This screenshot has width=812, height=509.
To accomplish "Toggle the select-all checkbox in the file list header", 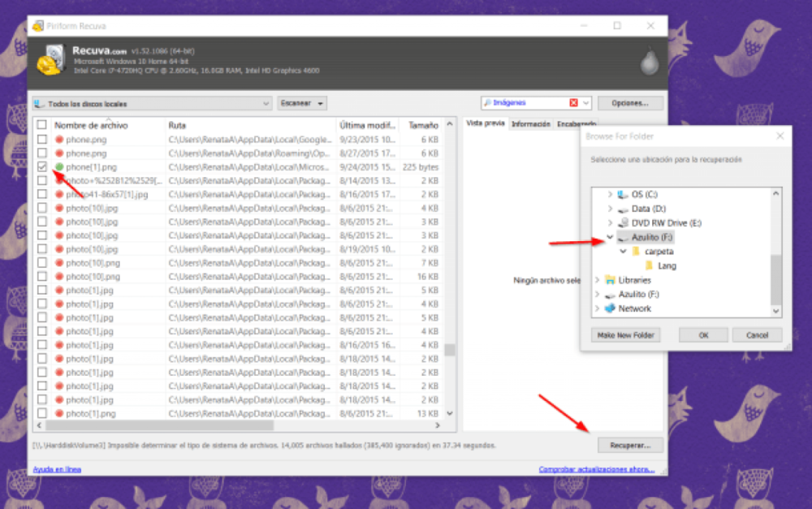I will [x=42, y=125].
